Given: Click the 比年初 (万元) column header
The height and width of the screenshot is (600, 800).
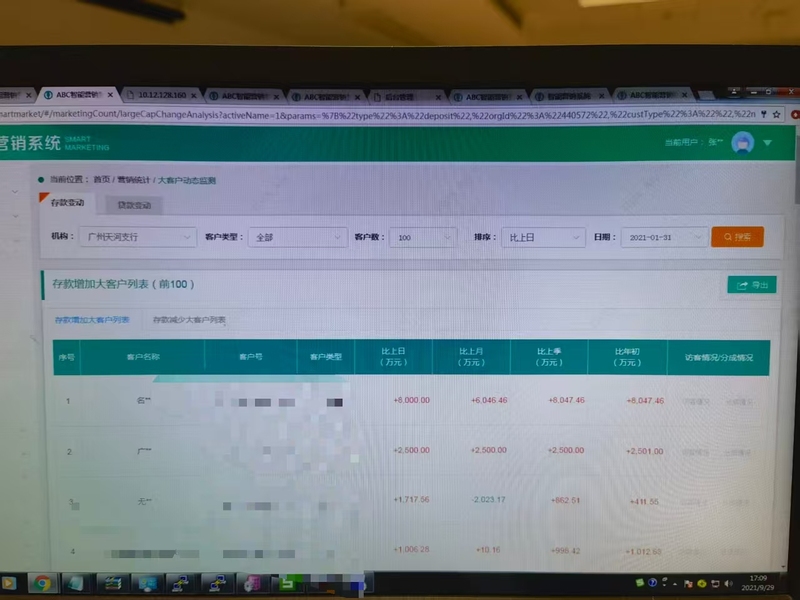Looking at the screenshot, I should [x=627, y=357].
